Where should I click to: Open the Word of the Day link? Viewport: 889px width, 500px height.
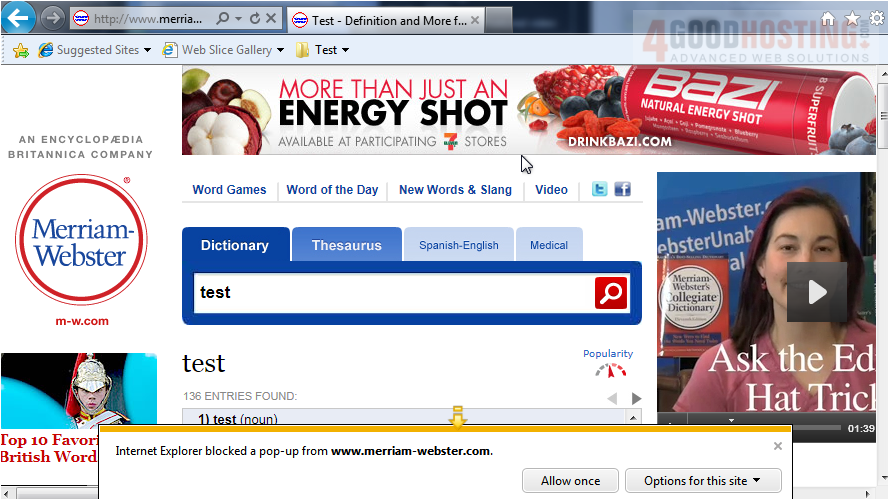point(332,190)
